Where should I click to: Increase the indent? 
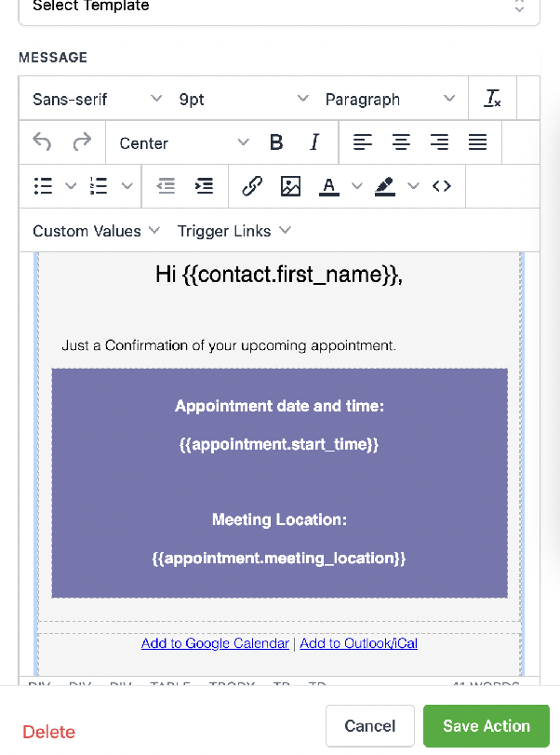204,186
